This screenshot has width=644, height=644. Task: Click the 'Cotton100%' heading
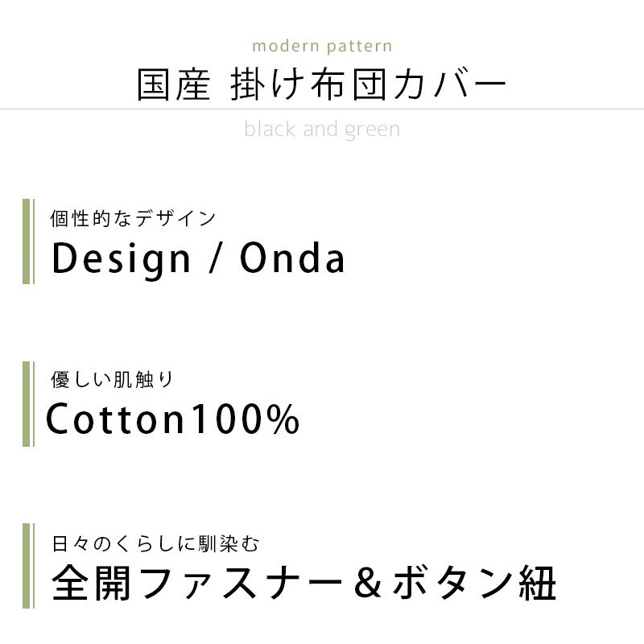click(173, 419)
